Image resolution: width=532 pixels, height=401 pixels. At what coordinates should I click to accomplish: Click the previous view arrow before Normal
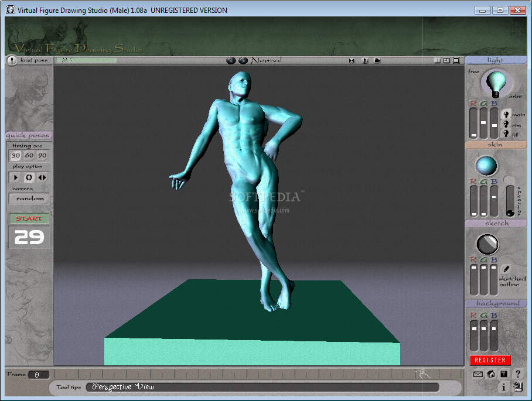tap(231, 61)
